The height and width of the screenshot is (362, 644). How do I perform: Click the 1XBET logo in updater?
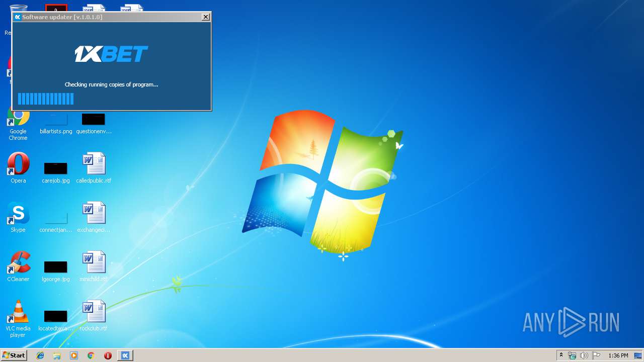[111, 54]
